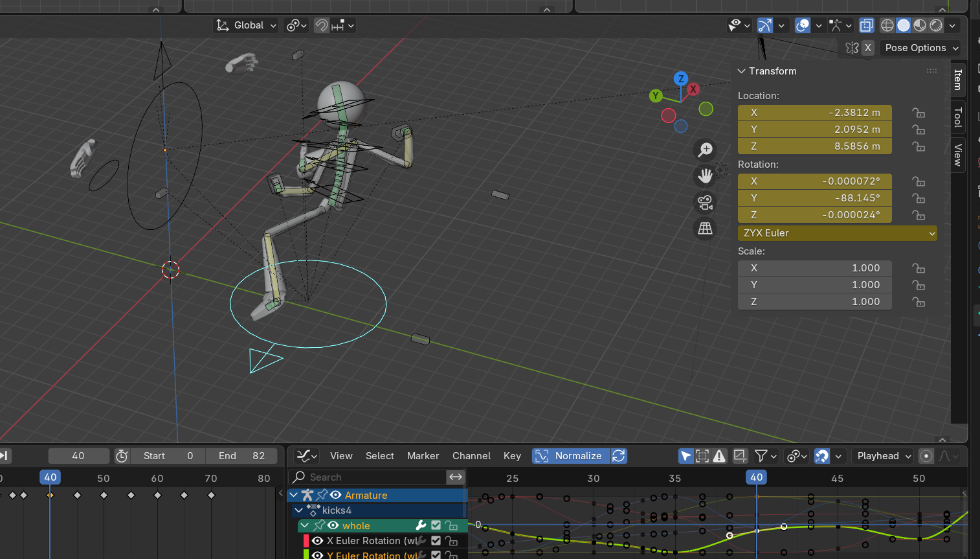Click the wrench modifiers icon on whole row
This screenshot has width=980, height=559.
[x=421, y=525]
